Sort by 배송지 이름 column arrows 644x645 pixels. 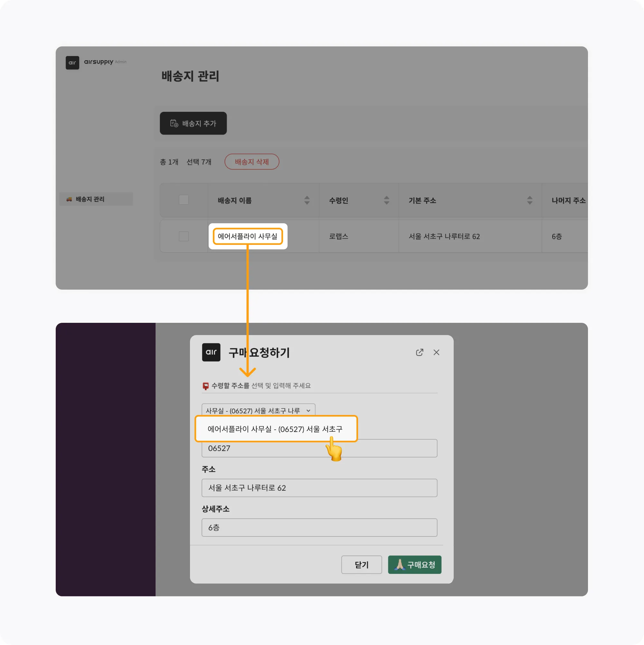tap(307, 200)
